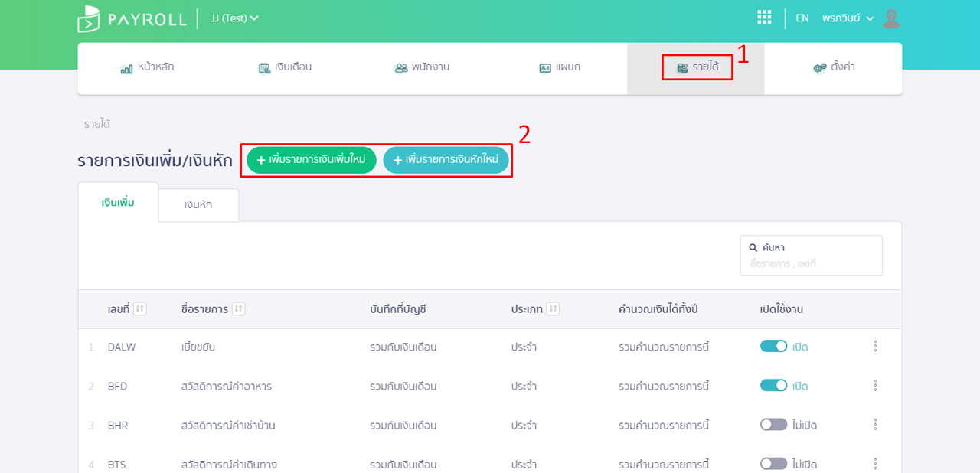Open three-dot menu for BHR row
This screenshot has width=980, height=473.
click(875, 425)
